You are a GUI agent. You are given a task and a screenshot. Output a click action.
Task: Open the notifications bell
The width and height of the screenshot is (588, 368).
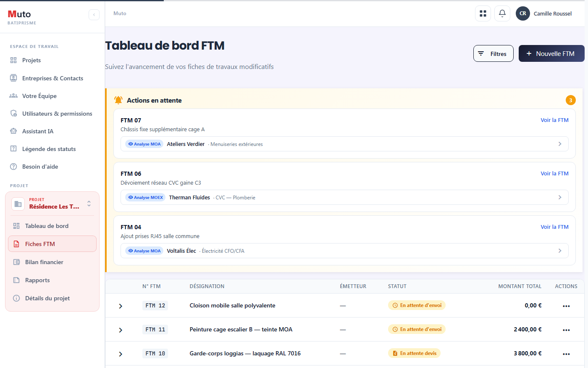coord(502,13)
